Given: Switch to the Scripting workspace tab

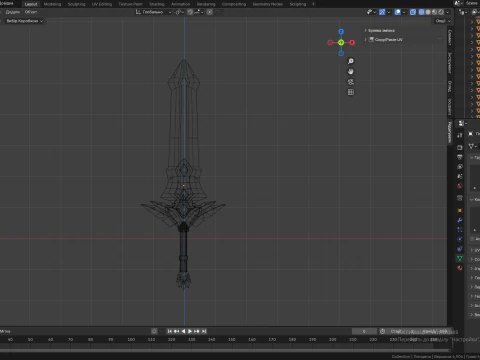Looking at the screenshot, I should pyautogui.click(x=298, y=4).
